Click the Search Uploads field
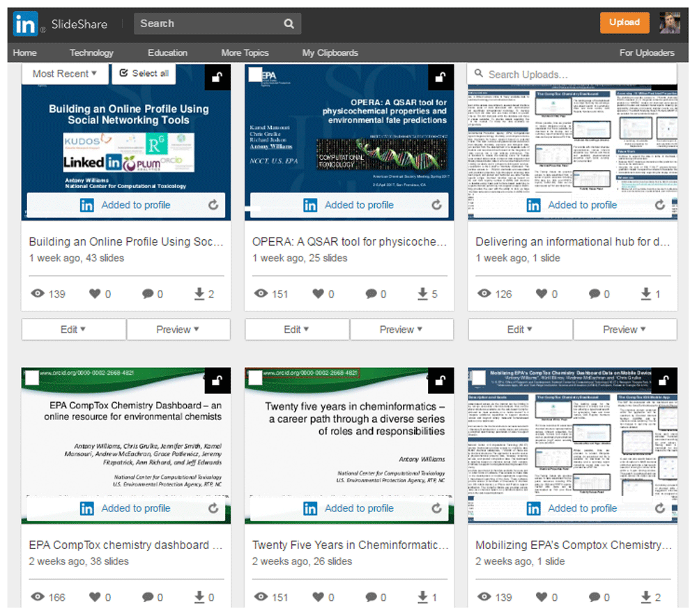Viewport: 697px width, 616px height. (x=572, y=75)
